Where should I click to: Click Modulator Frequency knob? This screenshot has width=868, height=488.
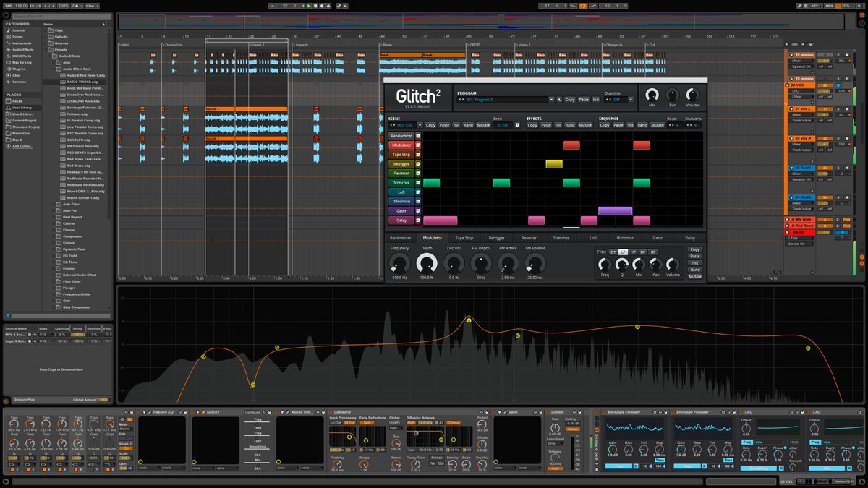pyautogui.click(x=399, y=263)
